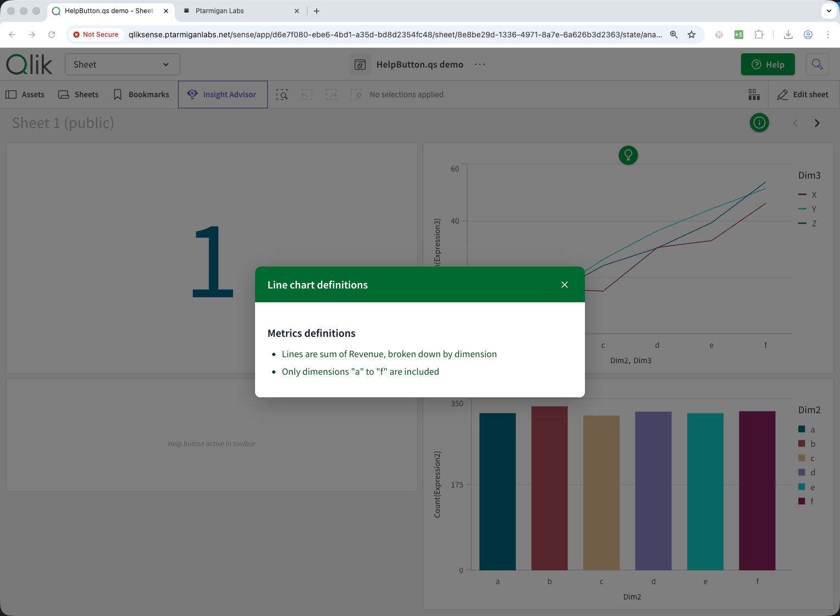Open the Sheet dropdown selector

(x=122, y=64)
